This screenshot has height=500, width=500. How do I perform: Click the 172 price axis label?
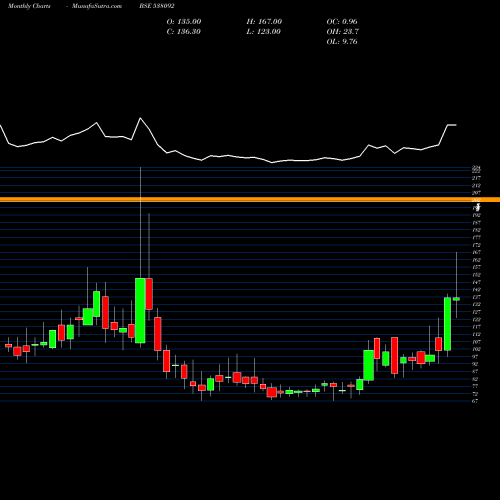476,245
